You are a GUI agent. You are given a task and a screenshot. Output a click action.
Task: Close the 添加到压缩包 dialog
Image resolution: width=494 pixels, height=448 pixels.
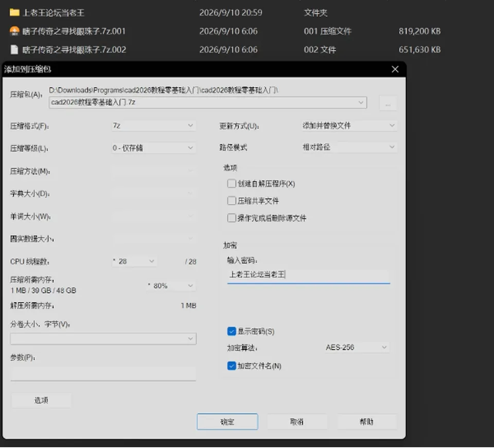(x=395, y=70)
